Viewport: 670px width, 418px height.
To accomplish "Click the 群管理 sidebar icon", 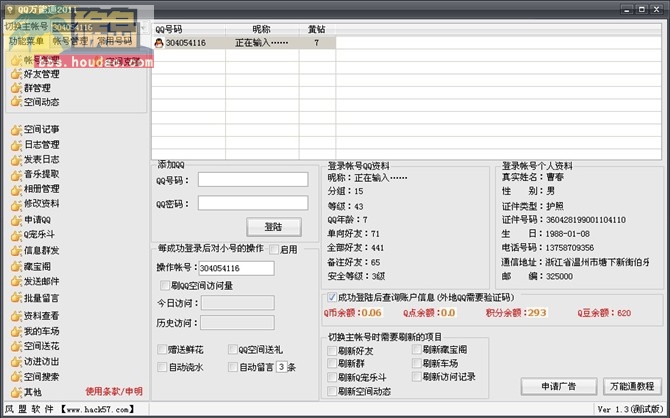I will [16, 88].
